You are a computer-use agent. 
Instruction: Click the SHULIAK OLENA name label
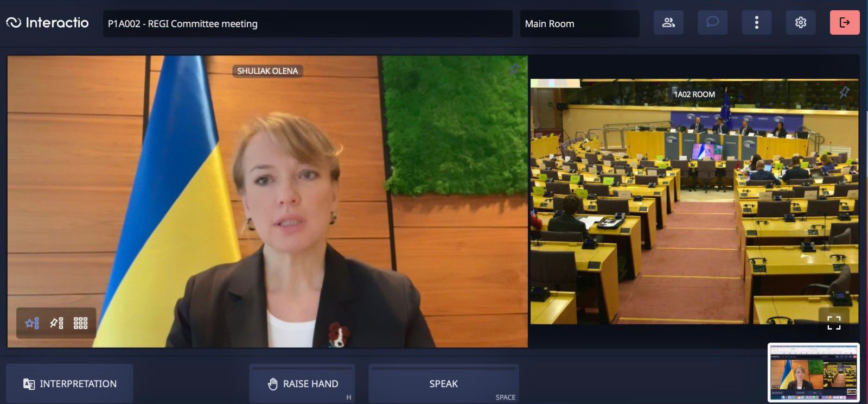pyautogui.click(x=267, y=71)
